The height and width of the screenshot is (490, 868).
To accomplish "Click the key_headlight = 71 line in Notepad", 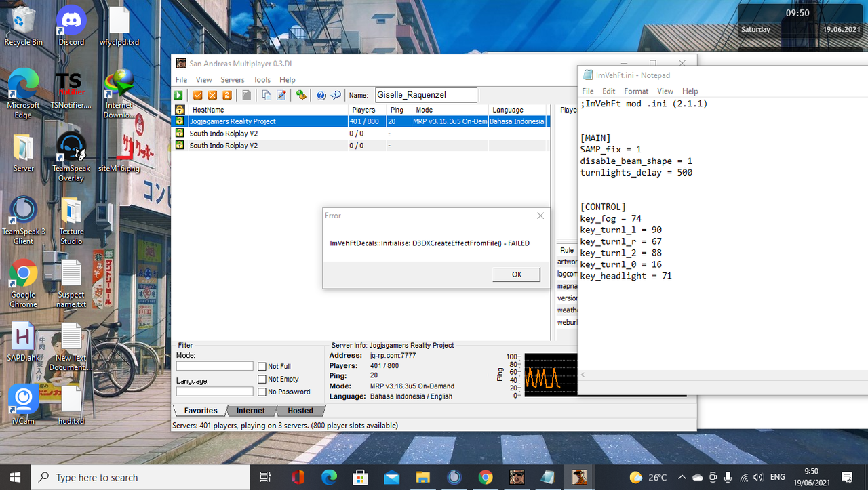I will 626,276.
